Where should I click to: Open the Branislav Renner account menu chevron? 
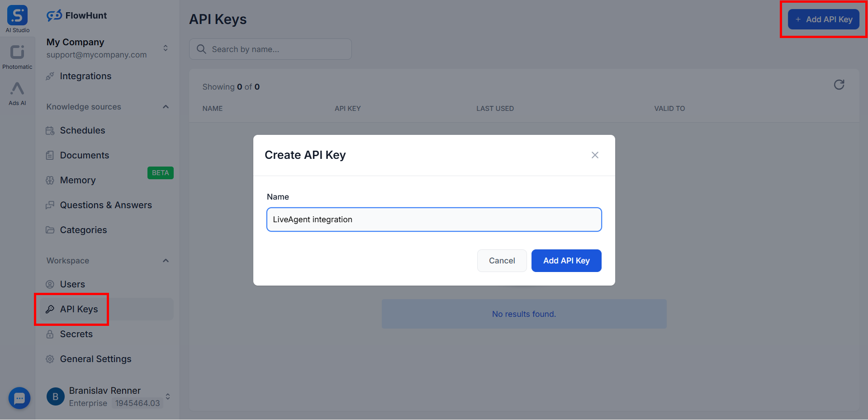point(168,396)
